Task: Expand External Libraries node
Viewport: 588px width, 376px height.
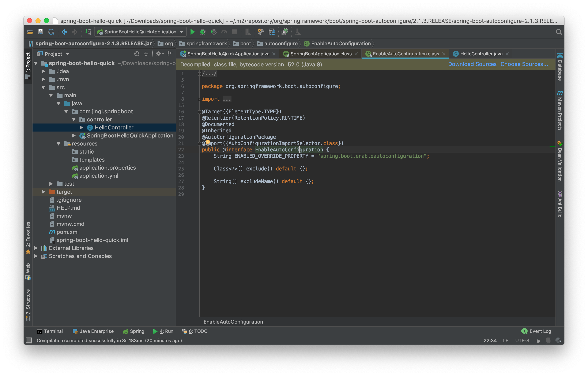Action: point(36,248)
